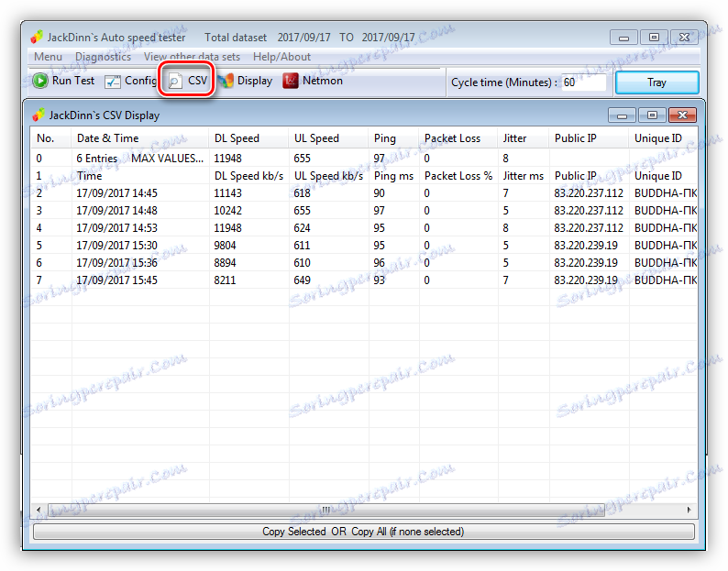Viewport: 728px width, 571px height.
Task: Click the UL Speed column header
Action: tap(328, 138)
